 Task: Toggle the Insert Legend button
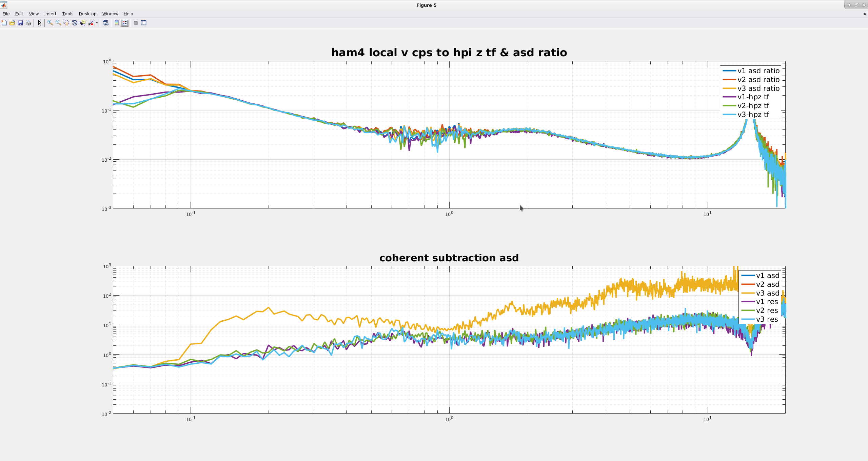pyautogui.click(x=125, y=23)
